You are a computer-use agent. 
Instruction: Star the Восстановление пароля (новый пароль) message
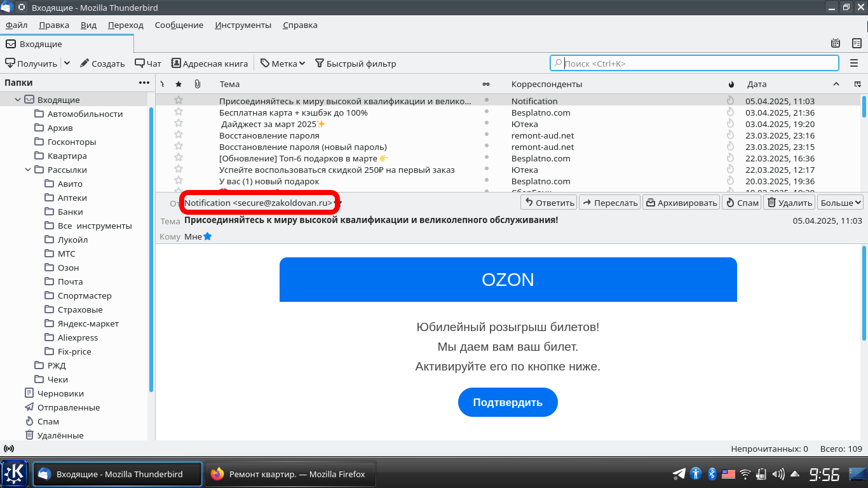coord(179,147)
